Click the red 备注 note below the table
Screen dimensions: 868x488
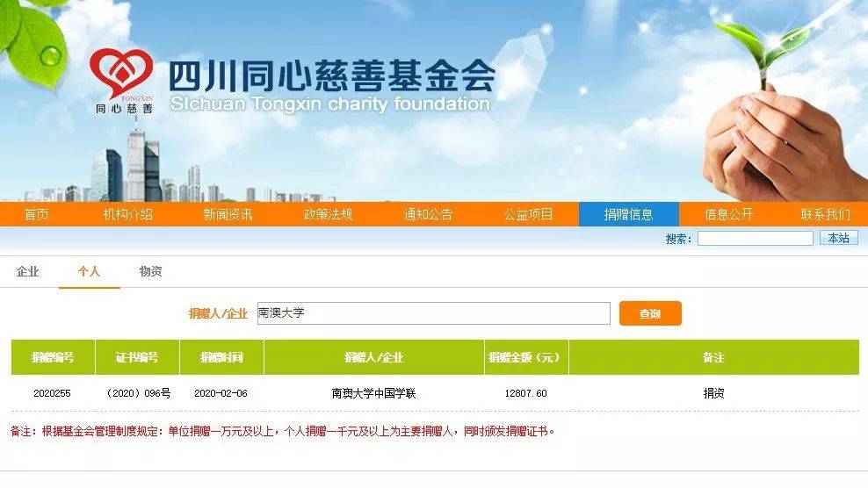click(282, 431)
